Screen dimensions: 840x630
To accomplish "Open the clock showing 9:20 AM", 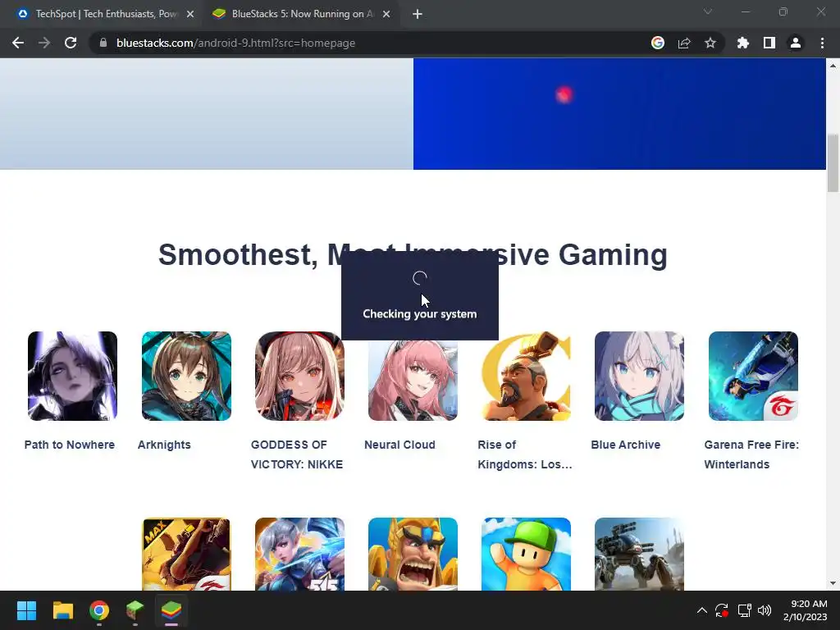I will [x=806, y=610].
